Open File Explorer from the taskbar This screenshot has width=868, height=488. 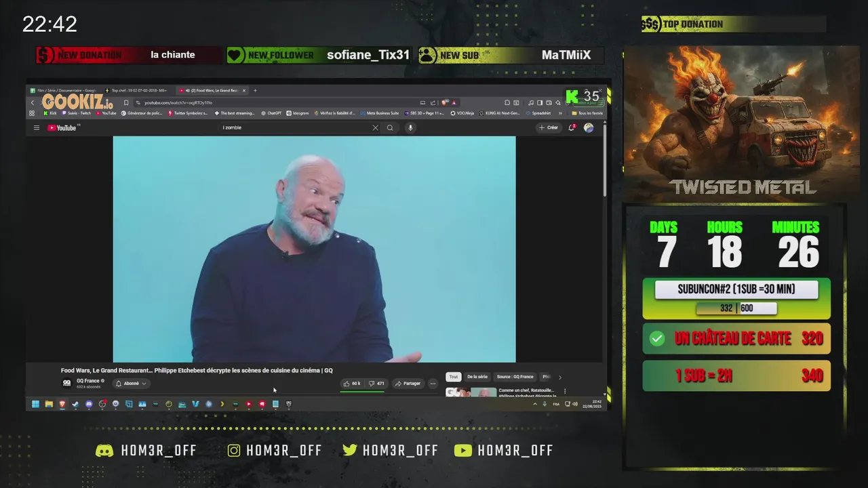tap(49, 404)
